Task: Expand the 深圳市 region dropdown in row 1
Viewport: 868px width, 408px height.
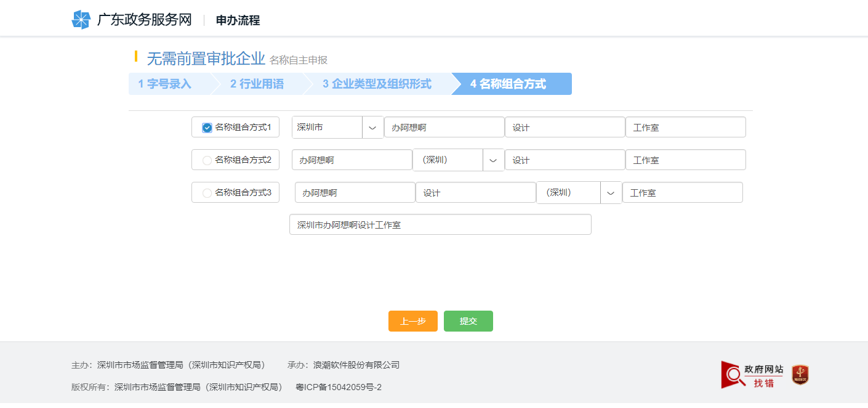Action: click(x=372, y=128)
